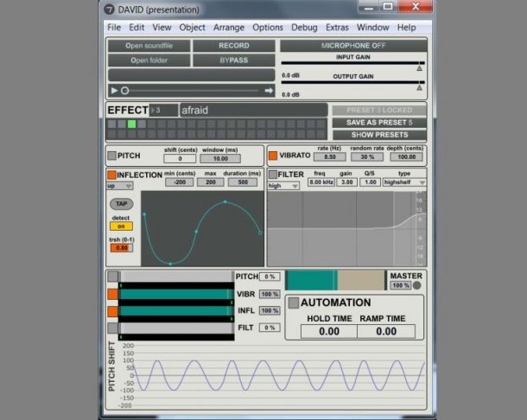
Task: Click the filter gain 3.00 field
Action: (346, 182)
